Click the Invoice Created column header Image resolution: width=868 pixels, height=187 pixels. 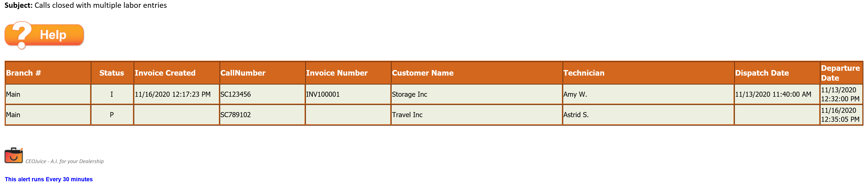pyautogui.click(x=177, y=73)
